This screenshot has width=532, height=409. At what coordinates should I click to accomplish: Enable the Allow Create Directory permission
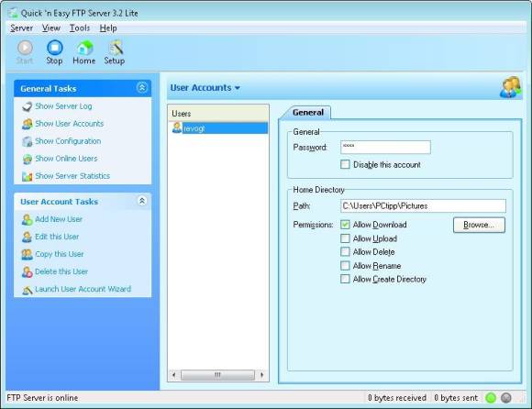click(345, 279)
